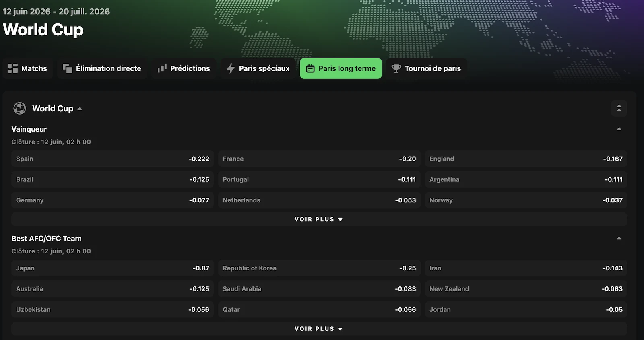
Task: Click the trophy icon for Tournoi de paris
Action: pos(396,68)
